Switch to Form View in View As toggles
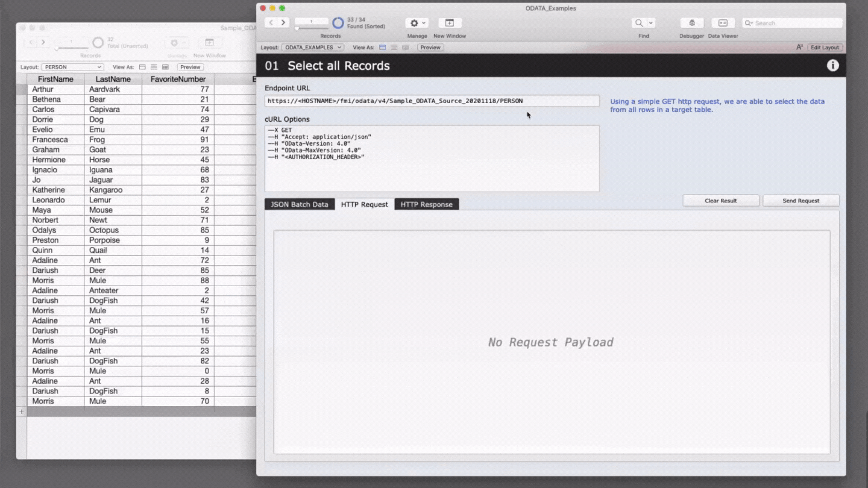 click(382, 47)
